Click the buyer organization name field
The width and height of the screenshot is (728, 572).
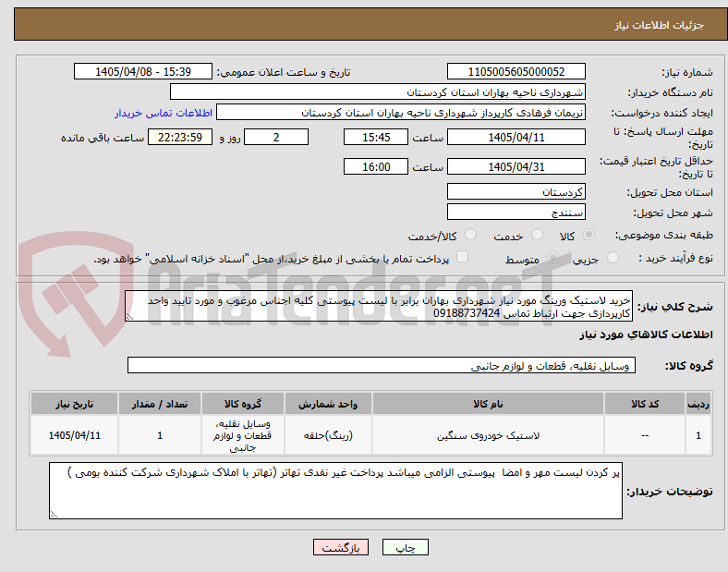378,91
